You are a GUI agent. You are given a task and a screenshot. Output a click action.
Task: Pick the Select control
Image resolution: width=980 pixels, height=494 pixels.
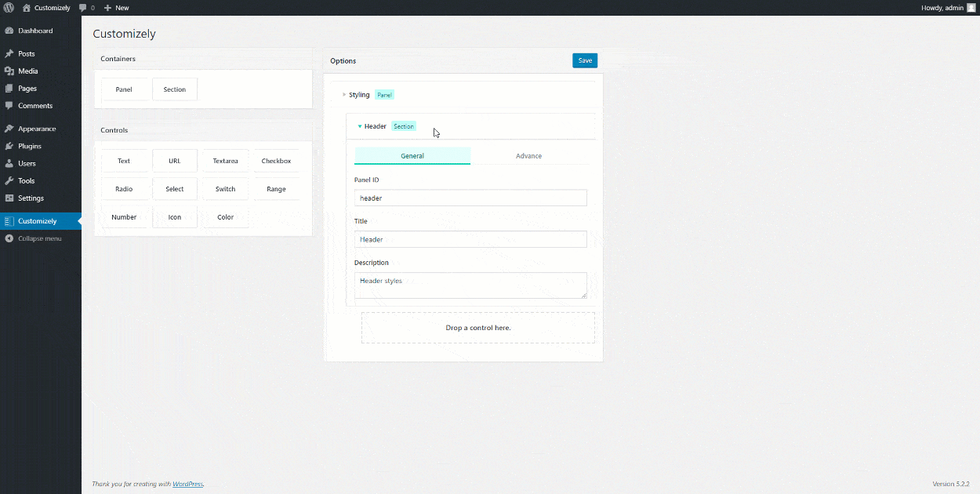(175, 189)
